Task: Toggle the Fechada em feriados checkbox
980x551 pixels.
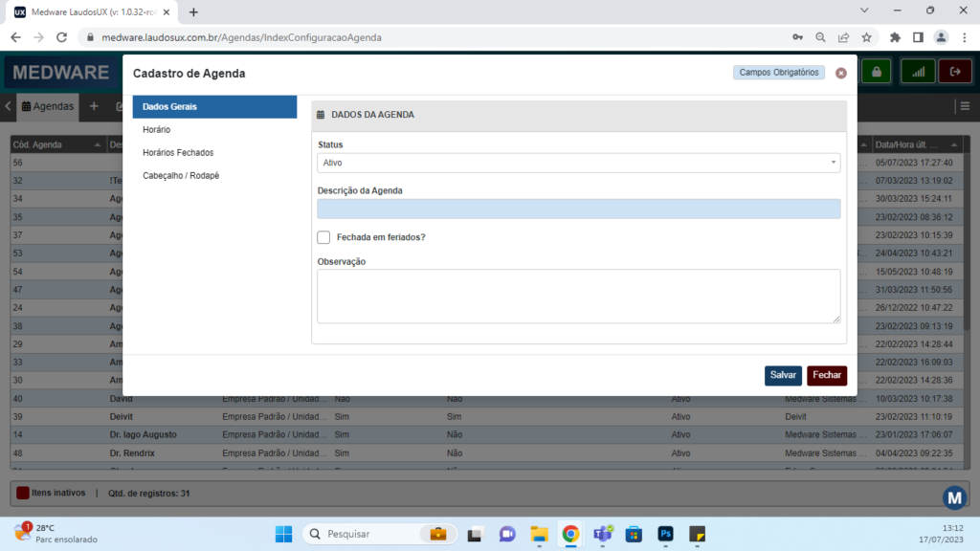Action: coord(323,237)
